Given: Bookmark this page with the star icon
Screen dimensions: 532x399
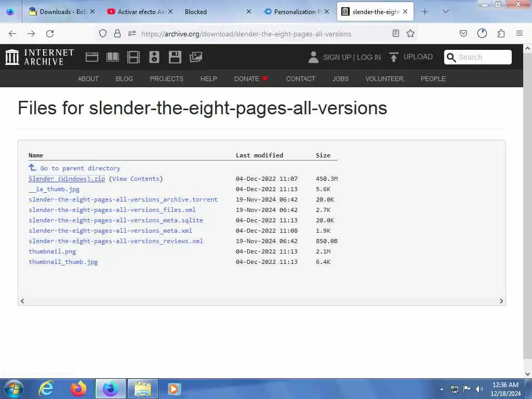Looking at the screenshot, I should [x=410, y=33].
